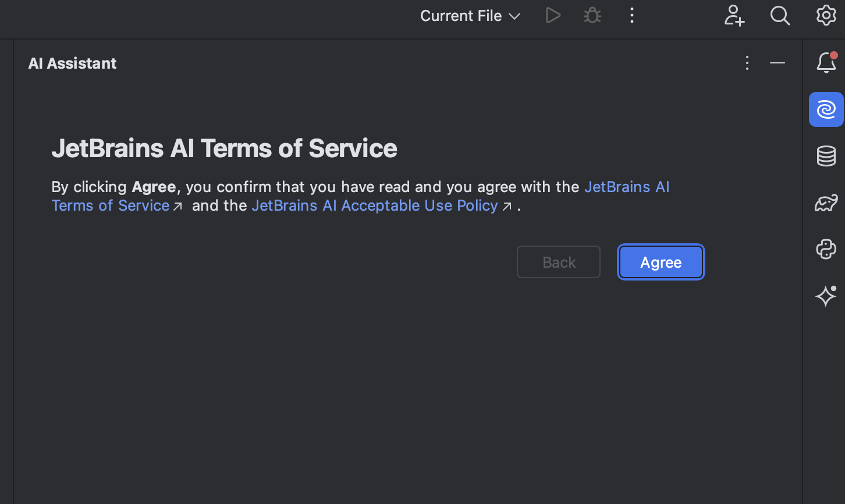Open IDE settings gear icon
The height and width of the screenshot is (504, 845).
tap(826, 16)
